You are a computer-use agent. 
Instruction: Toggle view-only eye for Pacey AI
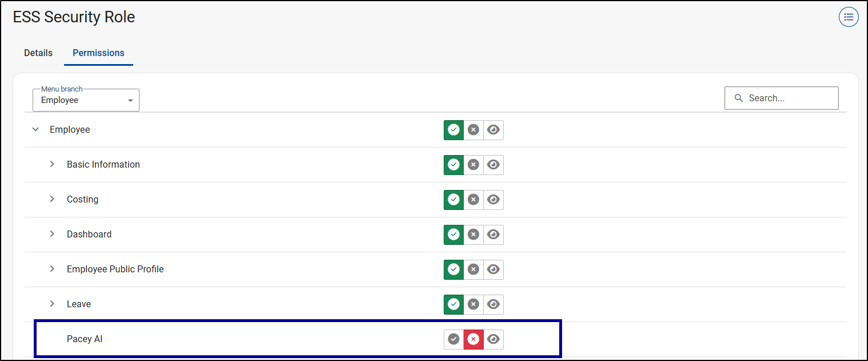click(493, 339)
